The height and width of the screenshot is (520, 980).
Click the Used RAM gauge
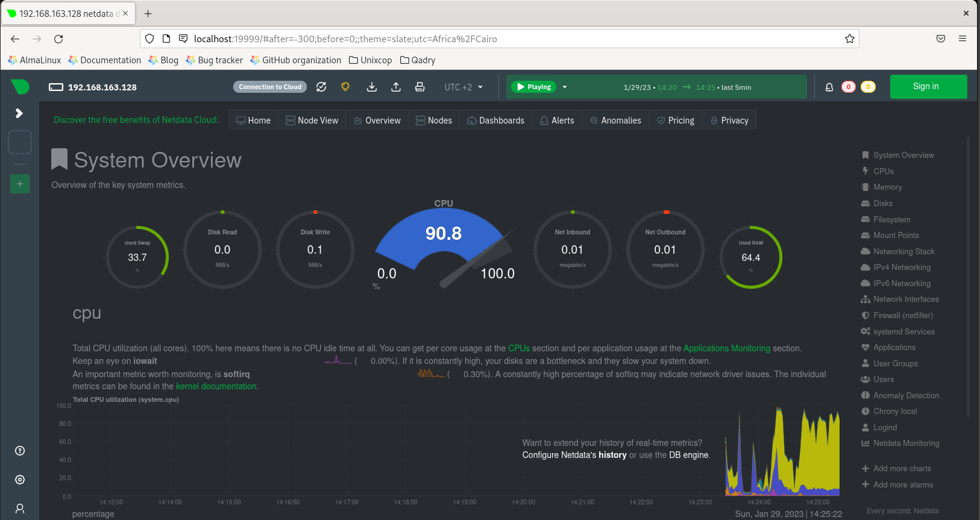751,257
